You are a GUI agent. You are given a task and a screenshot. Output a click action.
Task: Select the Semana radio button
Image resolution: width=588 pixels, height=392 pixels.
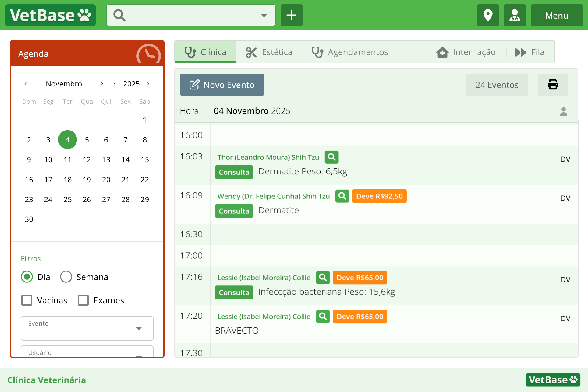click(x=66, y=277)
